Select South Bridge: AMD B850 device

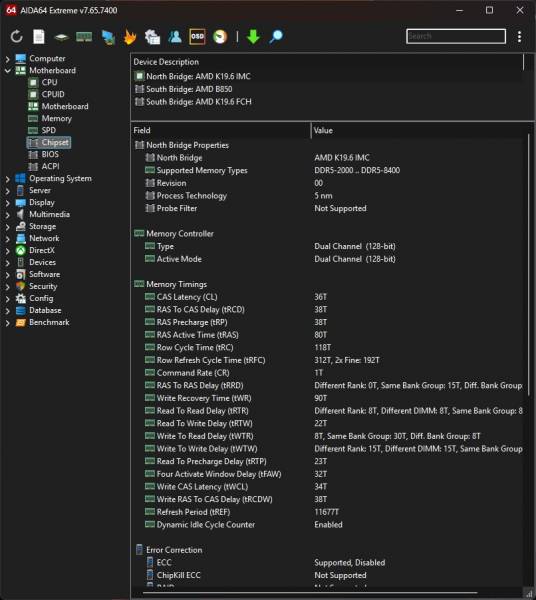tap(183, 89)
